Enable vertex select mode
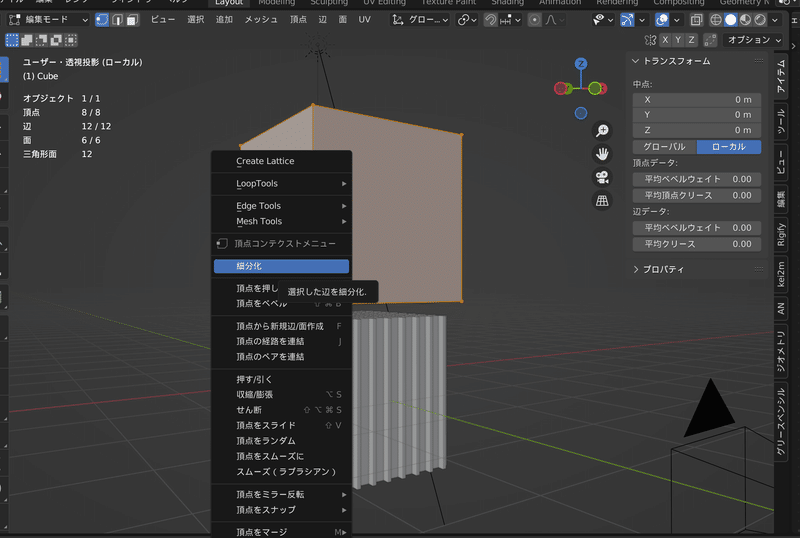This screenshot has width=800, height=538. [x=102, y=20]
